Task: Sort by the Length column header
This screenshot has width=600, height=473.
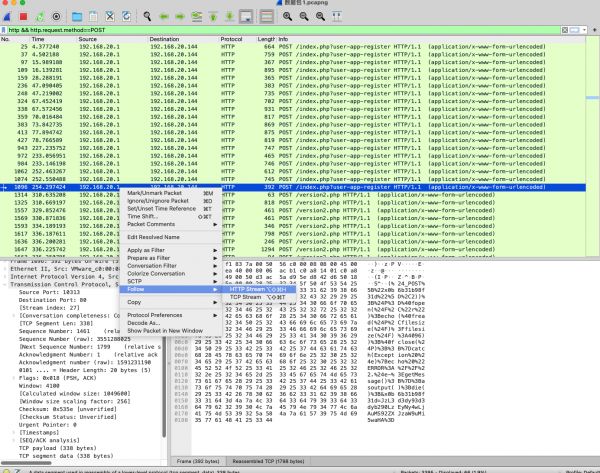Action: [x=266, y=39]
